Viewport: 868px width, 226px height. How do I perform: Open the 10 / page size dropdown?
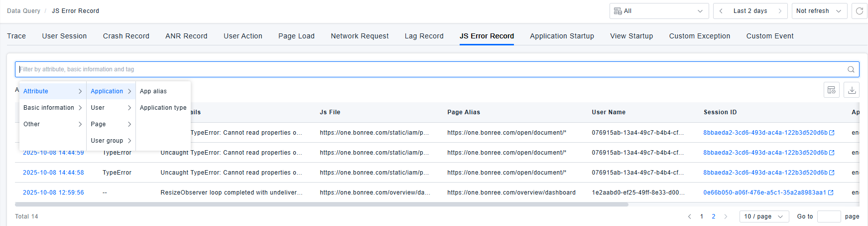[763, 217]
